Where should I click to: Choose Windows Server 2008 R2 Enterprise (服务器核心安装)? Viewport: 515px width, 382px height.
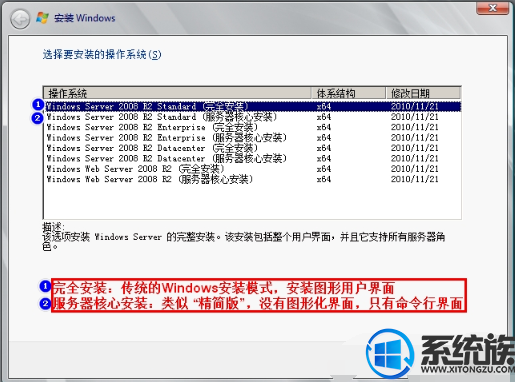[253, 138]
